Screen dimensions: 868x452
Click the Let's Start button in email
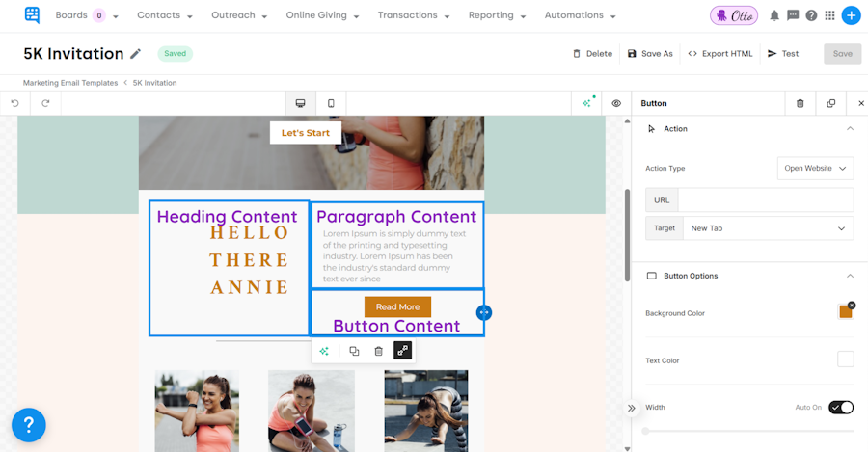(306, 133)
